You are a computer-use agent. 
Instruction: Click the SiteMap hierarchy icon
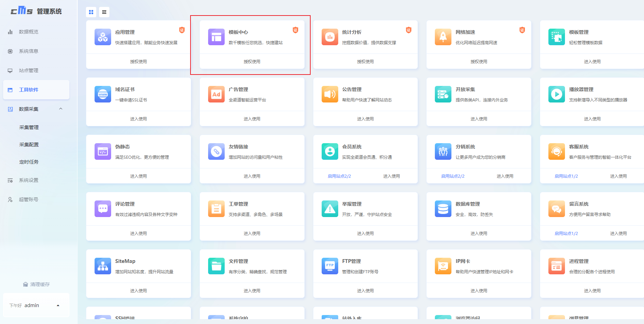(103, 266)
